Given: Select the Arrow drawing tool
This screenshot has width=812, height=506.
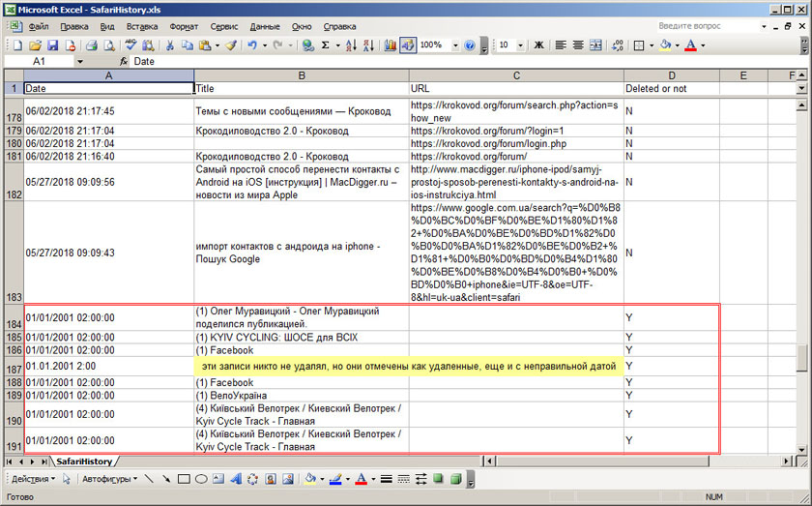Looking at the screenshot, I should point(166,479).
